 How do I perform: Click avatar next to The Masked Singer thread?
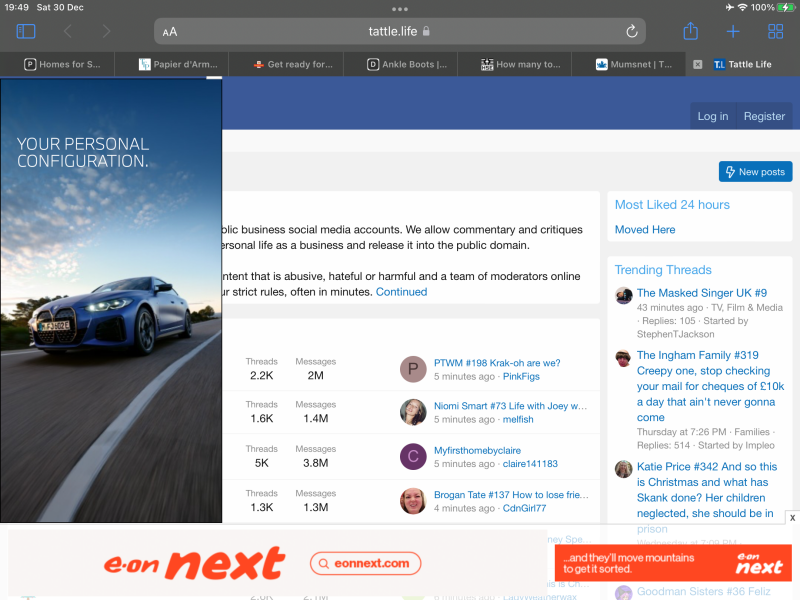[x=623, y=295]
